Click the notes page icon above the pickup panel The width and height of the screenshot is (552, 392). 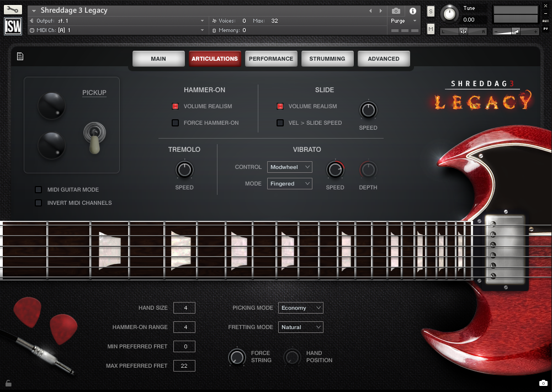tap(20, 56)
